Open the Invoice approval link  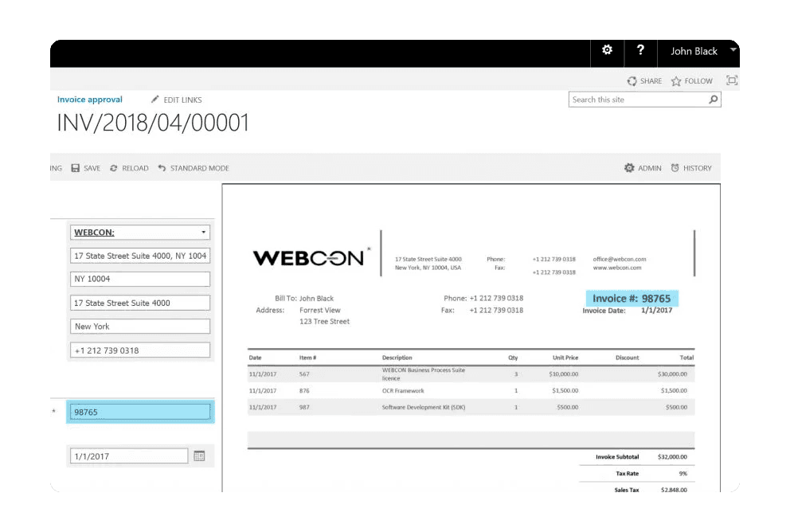pos(90,100)
